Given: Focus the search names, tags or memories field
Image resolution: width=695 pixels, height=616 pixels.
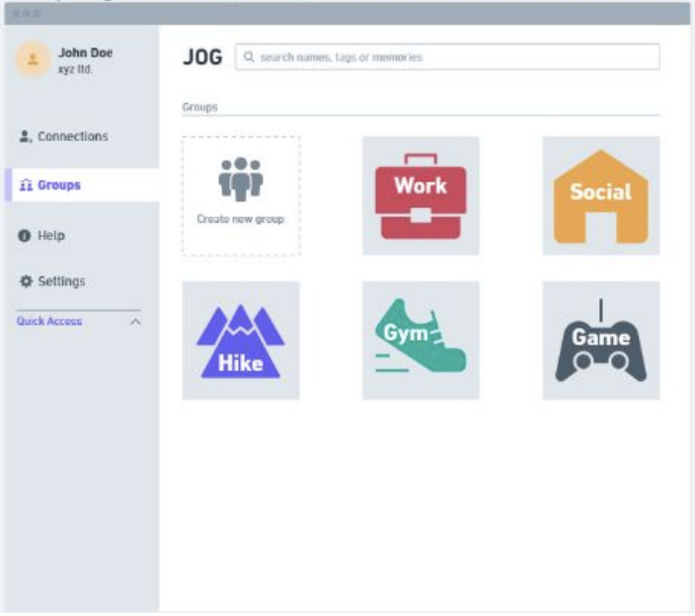Looking at the screenshot, I should coord(454,57).
